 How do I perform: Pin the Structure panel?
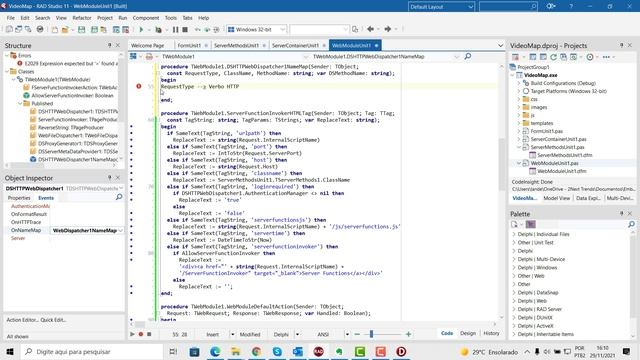pos(109,45)
